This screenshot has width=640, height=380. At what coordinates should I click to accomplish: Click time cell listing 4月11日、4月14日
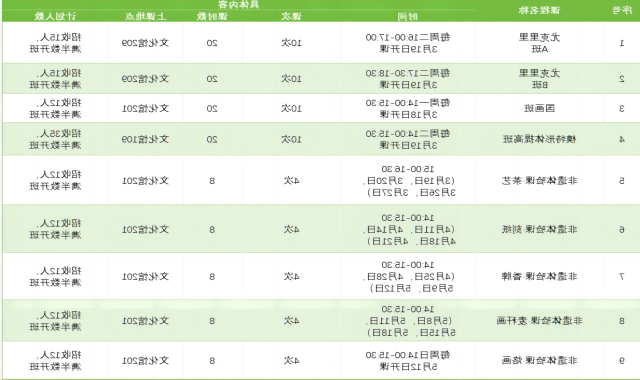pos(409,229)
